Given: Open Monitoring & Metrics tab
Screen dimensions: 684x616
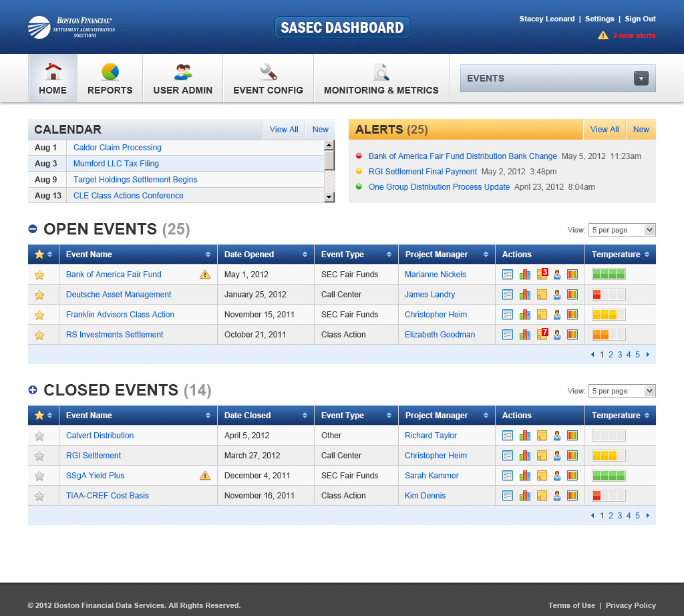Looking at the screenshot, I should (381, 78).
